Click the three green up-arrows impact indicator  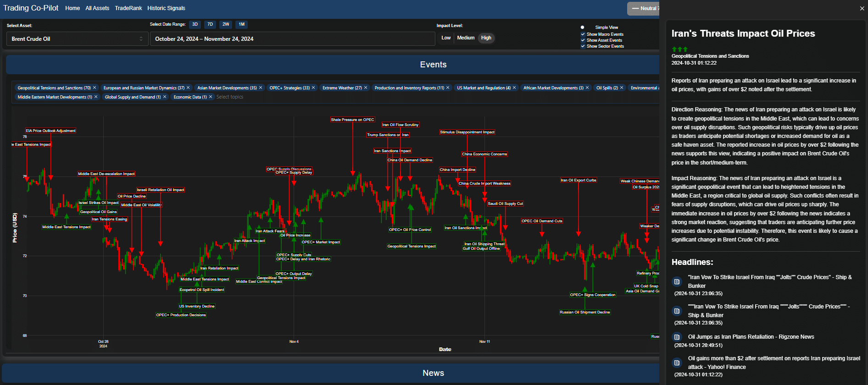point(679,49)
